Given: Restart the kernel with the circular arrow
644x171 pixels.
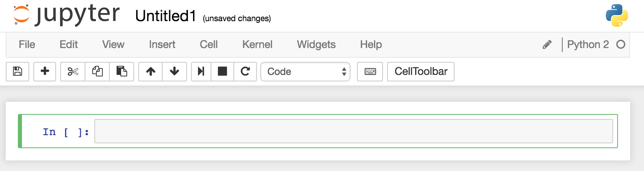Looking at the screenshot, I should tap(245, 72).
